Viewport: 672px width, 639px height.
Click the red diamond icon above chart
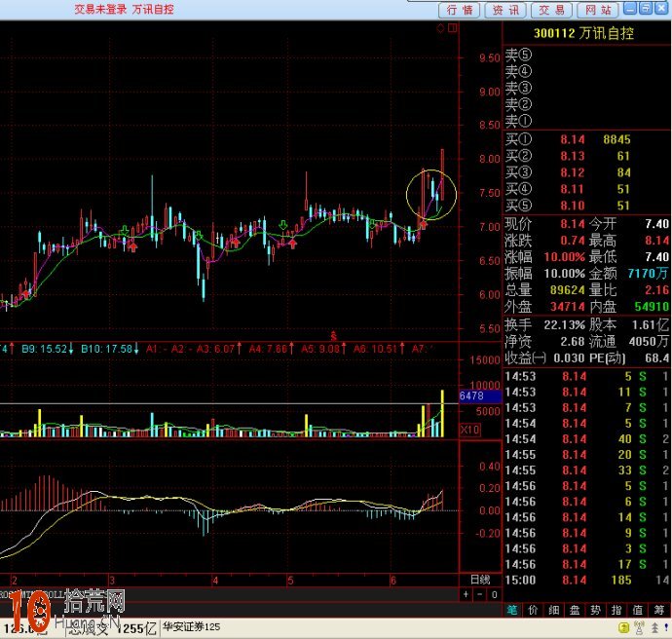tap(440, 28)
